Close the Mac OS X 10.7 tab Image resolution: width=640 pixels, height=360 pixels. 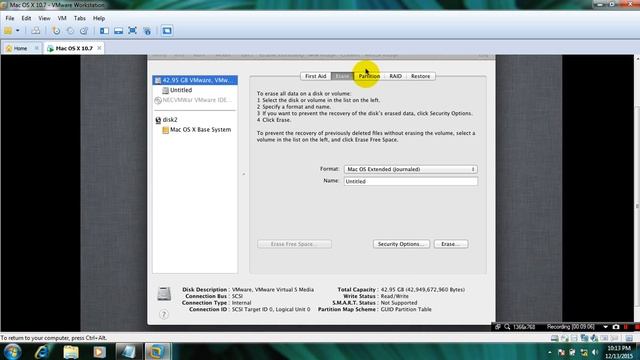99,48
